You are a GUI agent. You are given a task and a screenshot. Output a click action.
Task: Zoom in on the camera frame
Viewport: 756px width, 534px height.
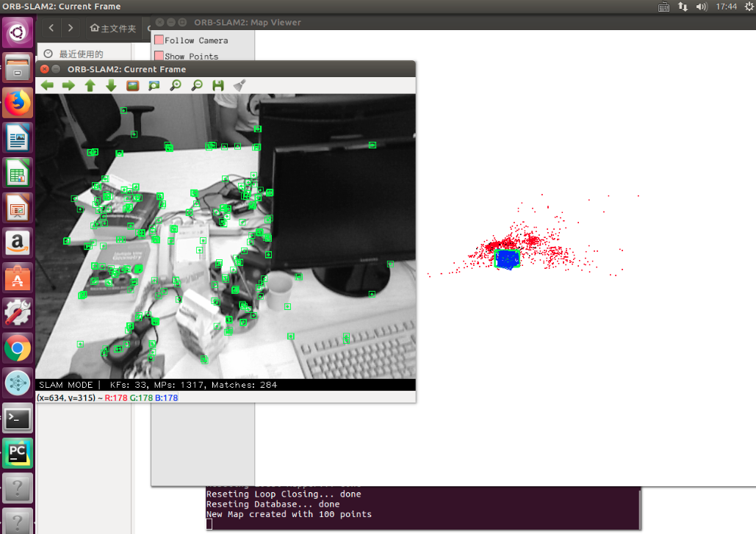(x=176, y=85)
